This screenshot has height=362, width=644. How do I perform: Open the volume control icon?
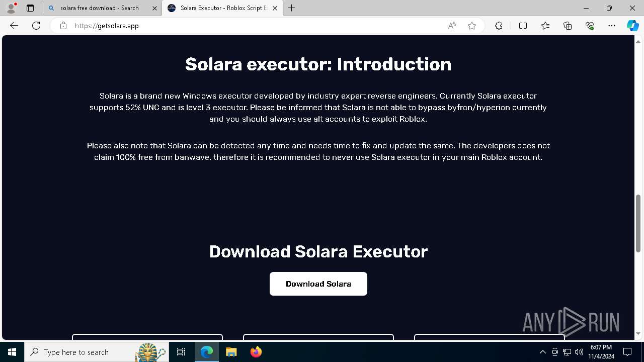click(x=579, y=352)
